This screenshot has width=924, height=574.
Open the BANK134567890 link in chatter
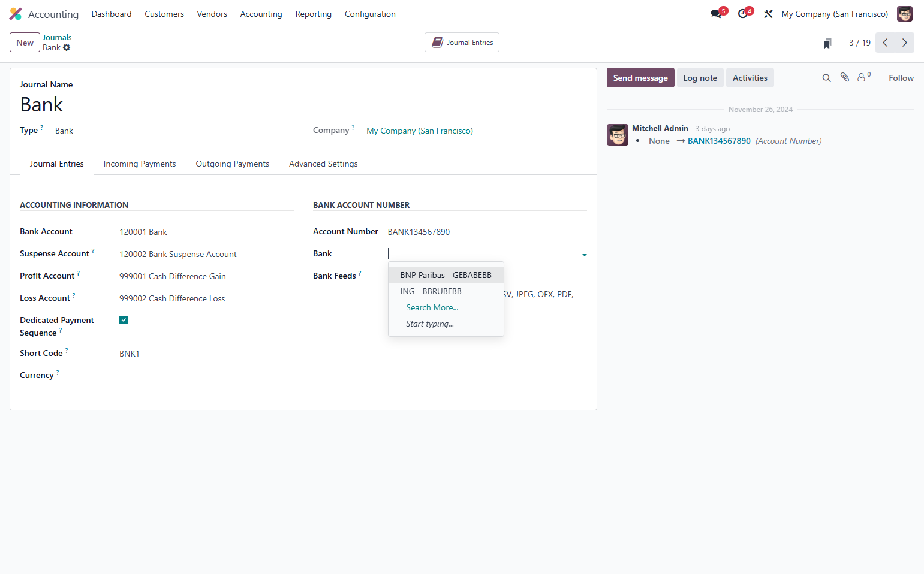(719, 141)
